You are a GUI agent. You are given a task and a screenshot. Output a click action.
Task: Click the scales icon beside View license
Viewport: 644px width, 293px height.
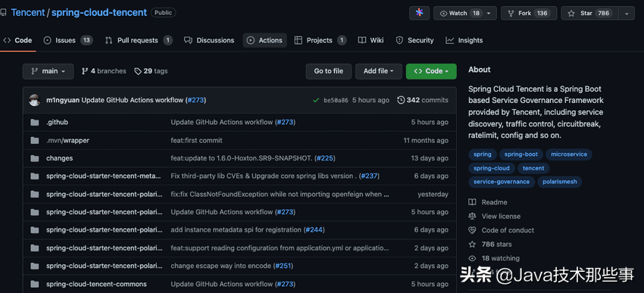[x=472, y=217]
